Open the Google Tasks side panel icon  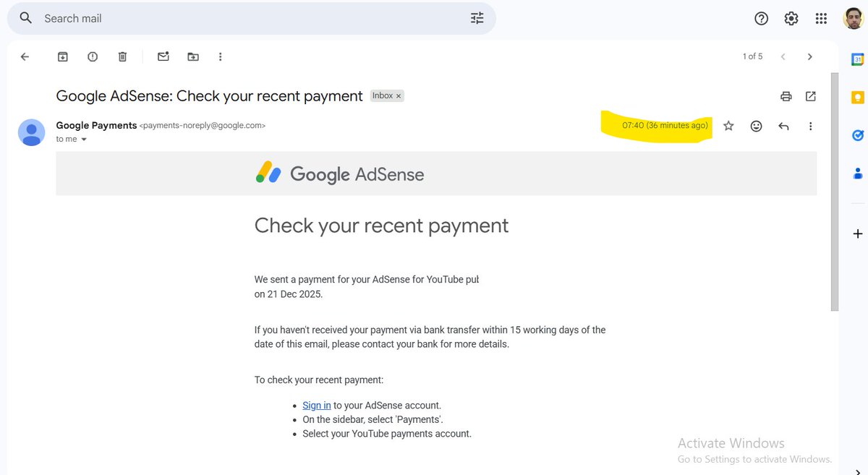pyautogui.click(x=858, y=135)
